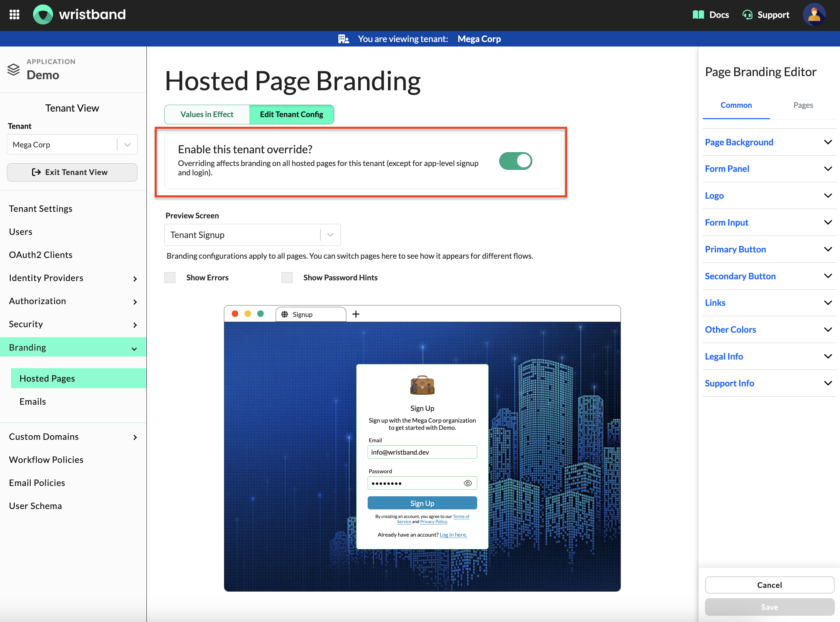Click the application layers icon beside Demo
The width and height of the screenshot is (840, 622).
tap(13, 70)
